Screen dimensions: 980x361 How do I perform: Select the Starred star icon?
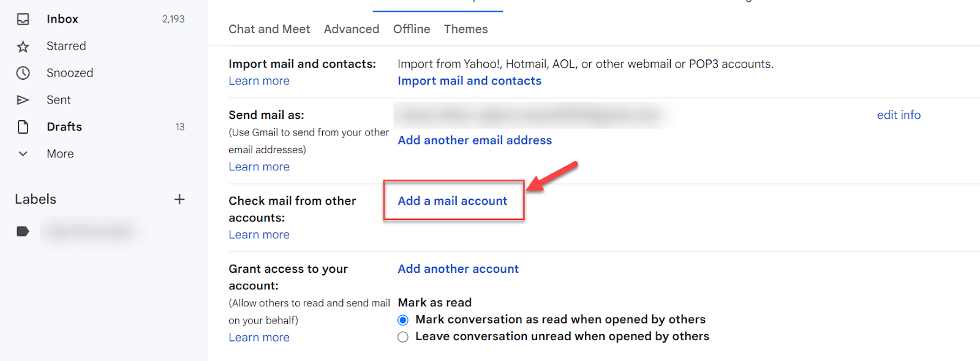tap(23, 46)
